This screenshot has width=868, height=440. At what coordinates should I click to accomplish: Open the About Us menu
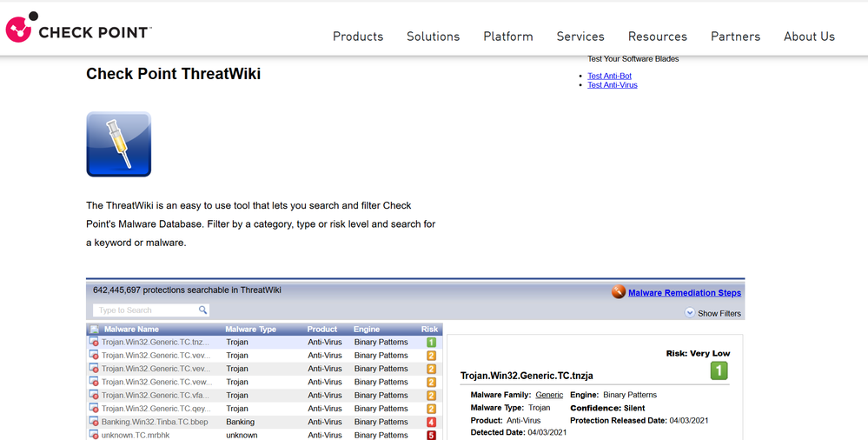[809, 37]
